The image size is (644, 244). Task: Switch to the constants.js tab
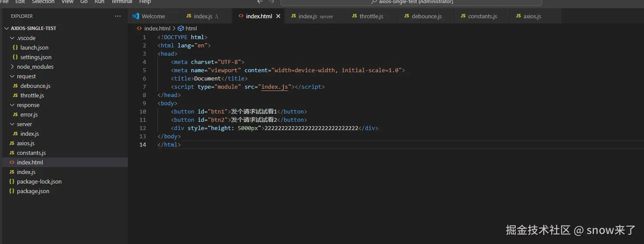(482, 16)
